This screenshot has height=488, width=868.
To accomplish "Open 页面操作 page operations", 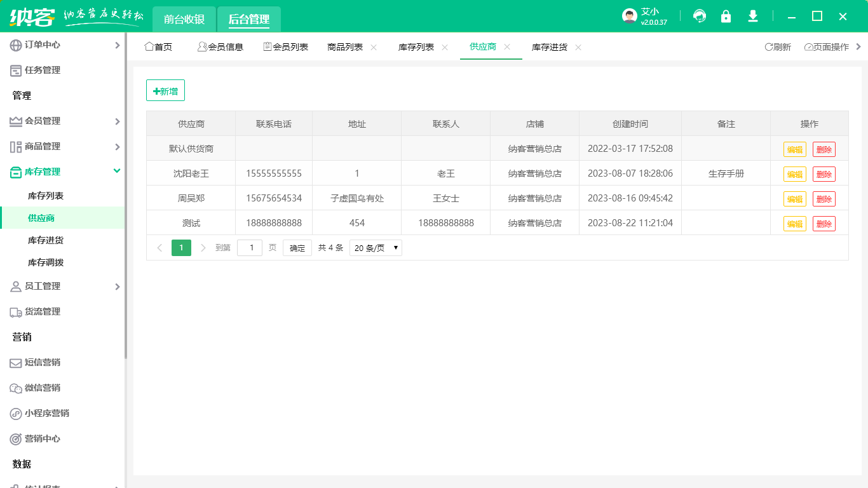I will point(826,46).
